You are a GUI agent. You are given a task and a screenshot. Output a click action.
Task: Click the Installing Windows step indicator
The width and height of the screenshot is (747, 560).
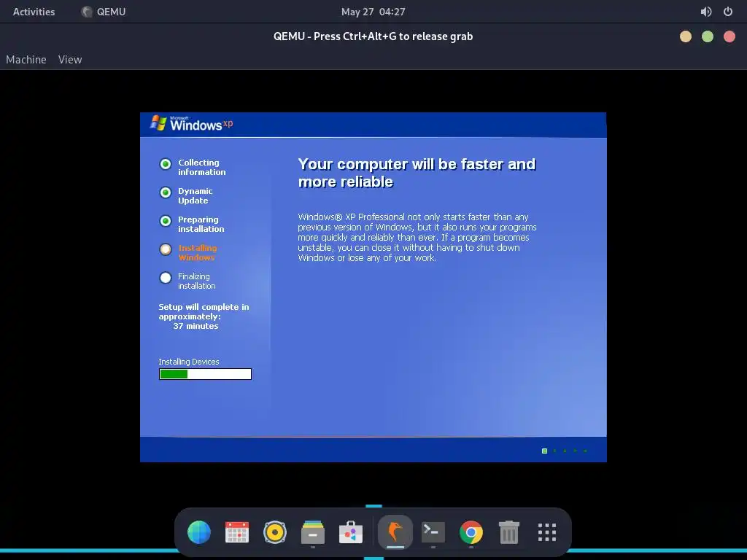pyautogui.click(x=166, y=249)
